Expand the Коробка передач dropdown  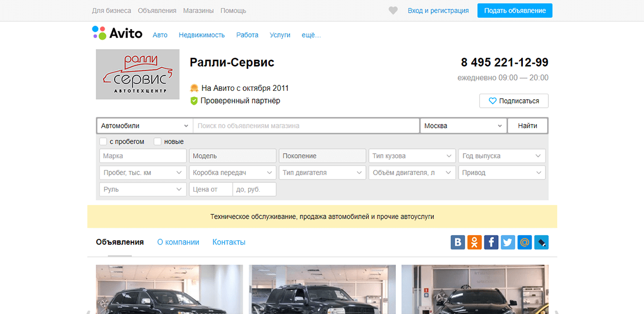tap(232, 172)
